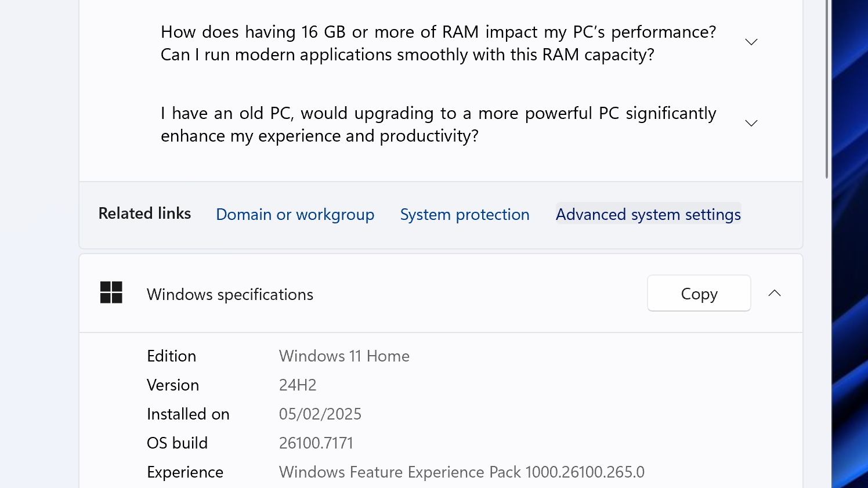Click the Windows specifications section header
This screenshot has width=868, height=488.
click(230, 294)
